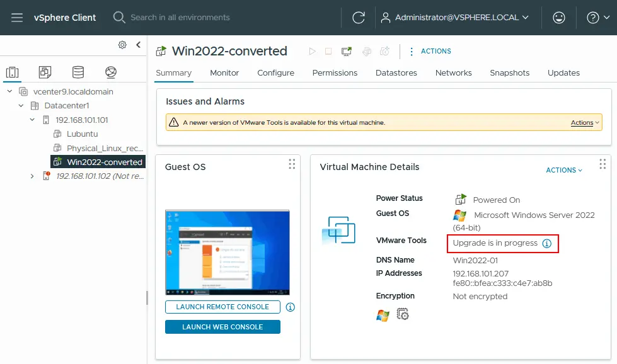617x364 pixels.
Task: Select host 192.168.101.101 in tree
Action: 81,120
